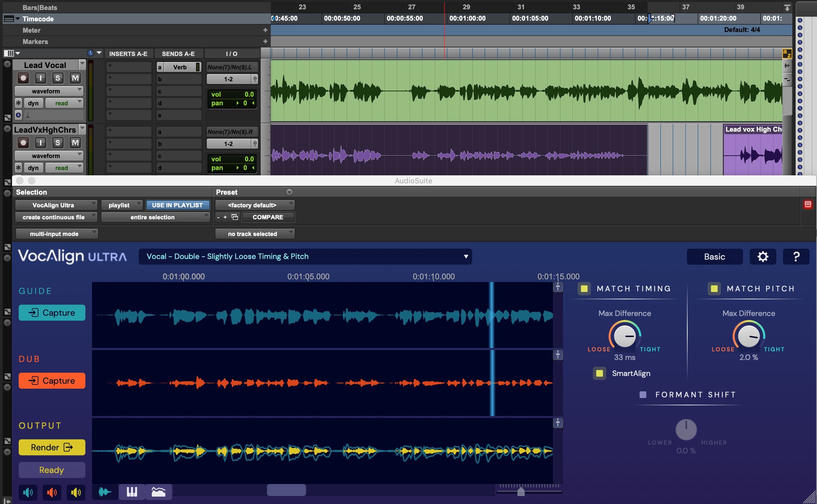Expand the factory default preset menu

[255, 205]
